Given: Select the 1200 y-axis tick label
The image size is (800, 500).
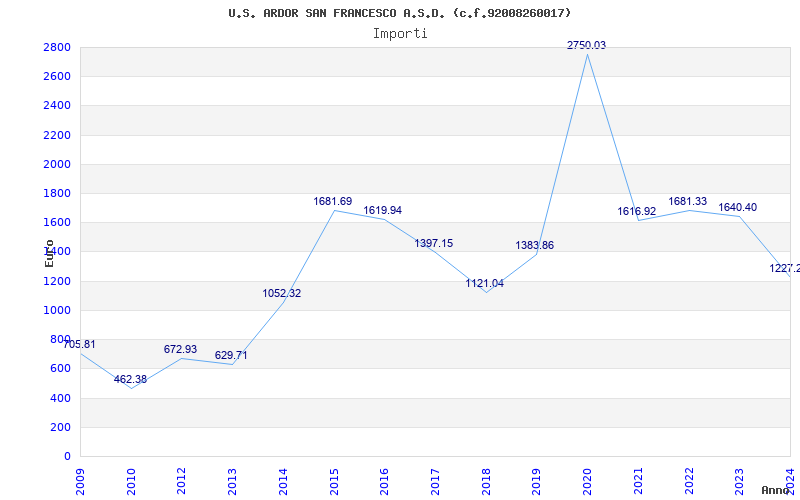Looking at the screenshot, I should pyautogui.click(x=57, y=281).
